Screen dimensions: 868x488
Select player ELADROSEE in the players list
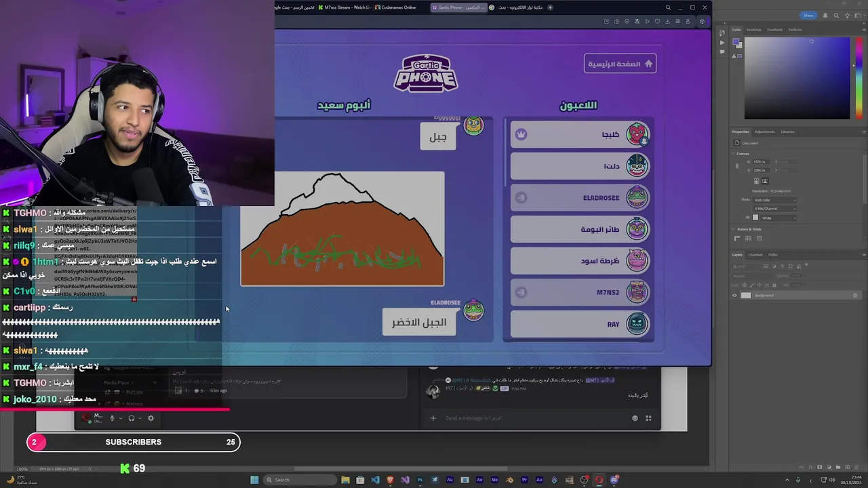tap(580, 198)
